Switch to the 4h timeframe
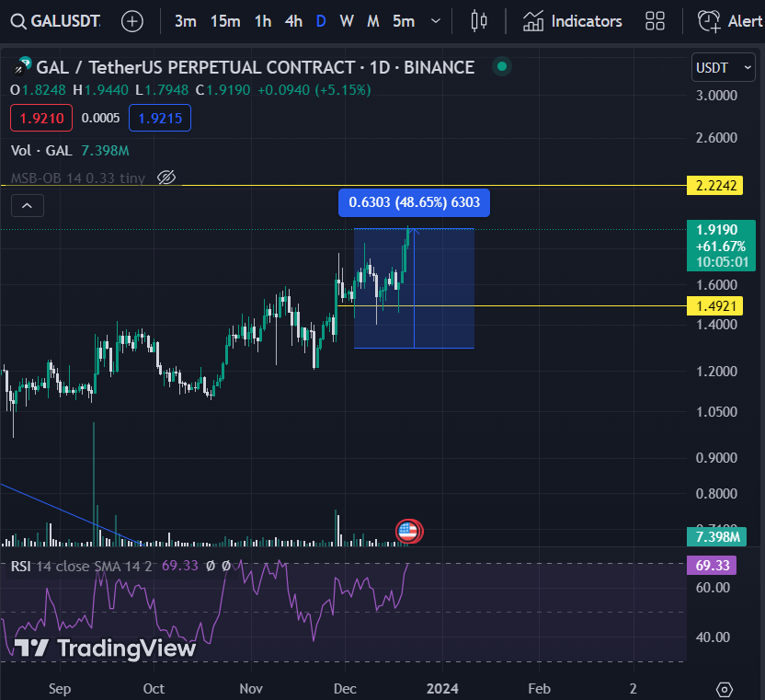This screenshot has width=765, height=700. tap(293, 21)
